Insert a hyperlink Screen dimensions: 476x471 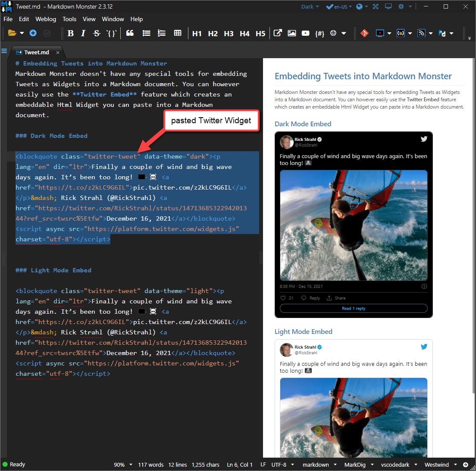pyautogui.click(x=278, y=33)
